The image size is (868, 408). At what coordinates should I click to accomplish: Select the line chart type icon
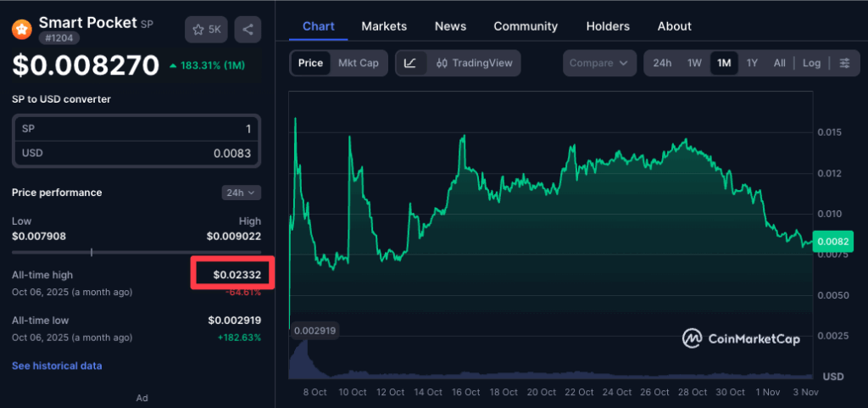(x=410, y=63)
